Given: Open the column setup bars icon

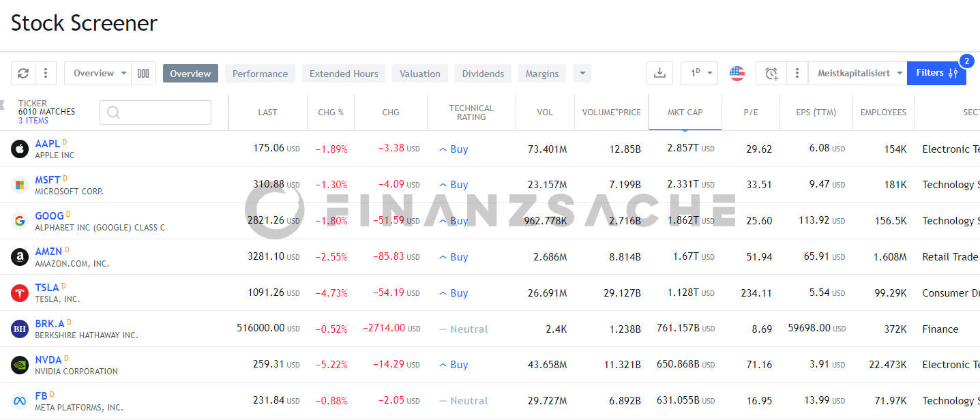Looking at the screenshot, I should click(143, 74).
